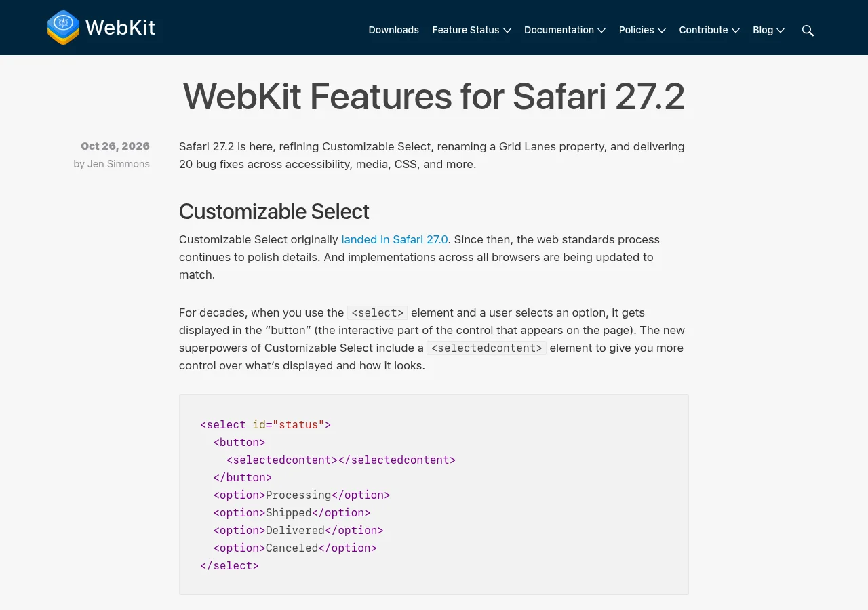This screenshot has width=868, height=610.
Task: Click the 'Oct 26, 2026' publish date
Action: pyautogui.click(x=115, y=146)
